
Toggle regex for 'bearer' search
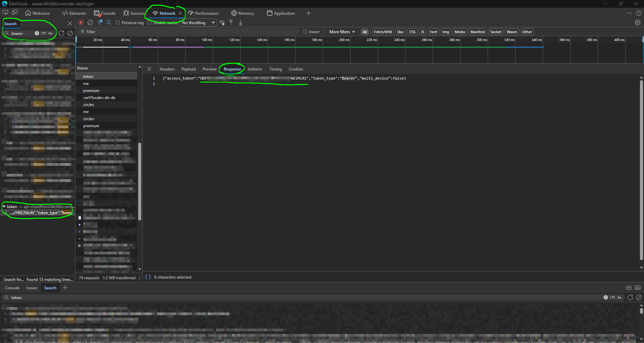44,33
